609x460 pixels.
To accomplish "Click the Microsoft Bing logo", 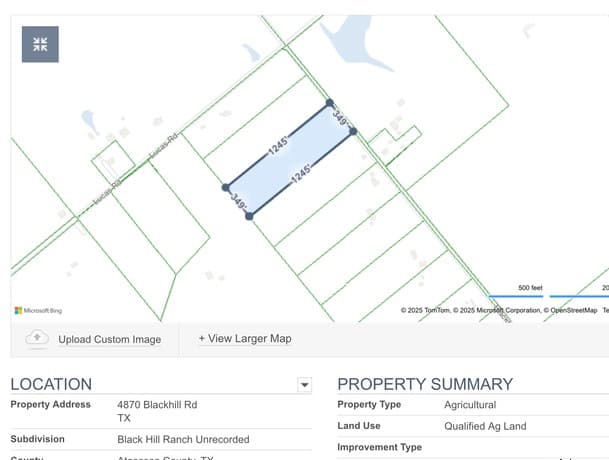I will pos(38,310).
